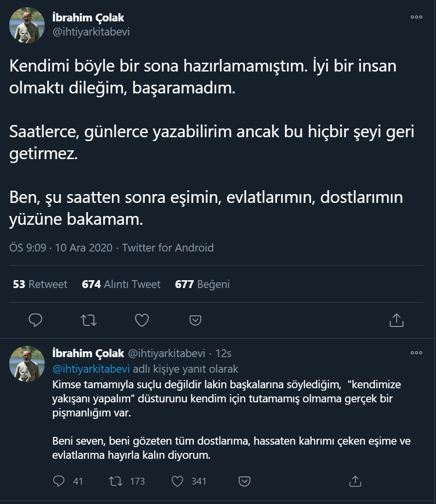This screenshot has height=504, width=436.
Task: Open more options on reply tweet
Action: click(417, 353)
